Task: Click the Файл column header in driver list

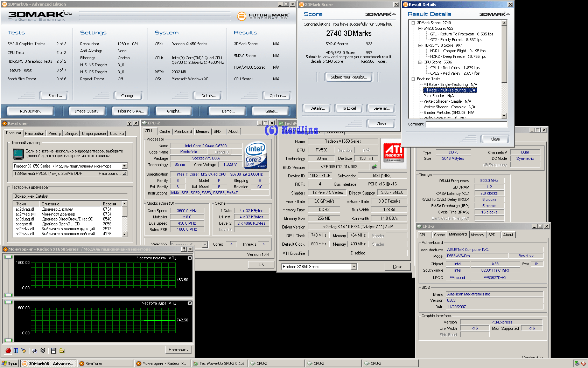Action: point(27,204)
